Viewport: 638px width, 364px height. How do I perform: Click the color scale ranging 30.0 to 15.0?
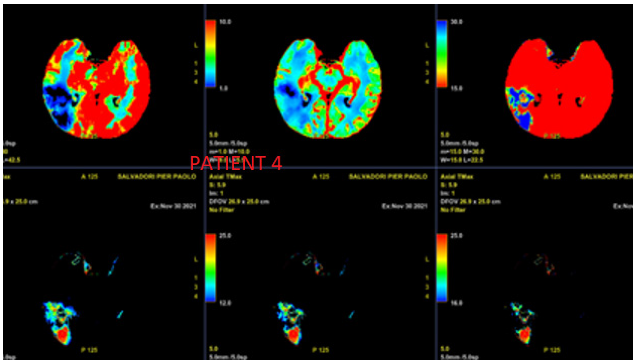(441, 54)
